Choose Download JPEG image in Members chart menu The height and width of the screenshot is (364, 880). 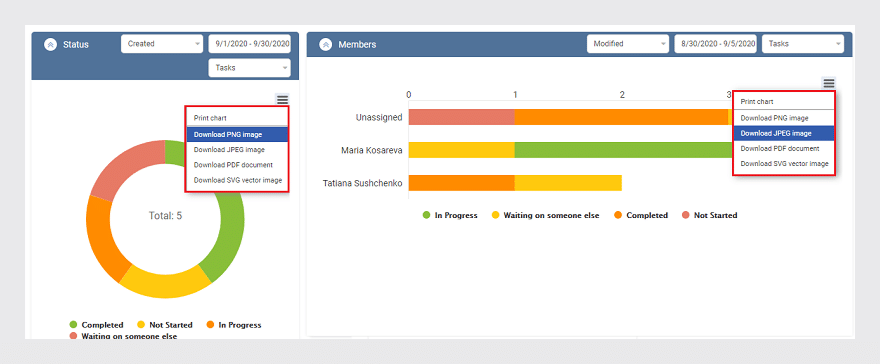(x=783, y=133)
